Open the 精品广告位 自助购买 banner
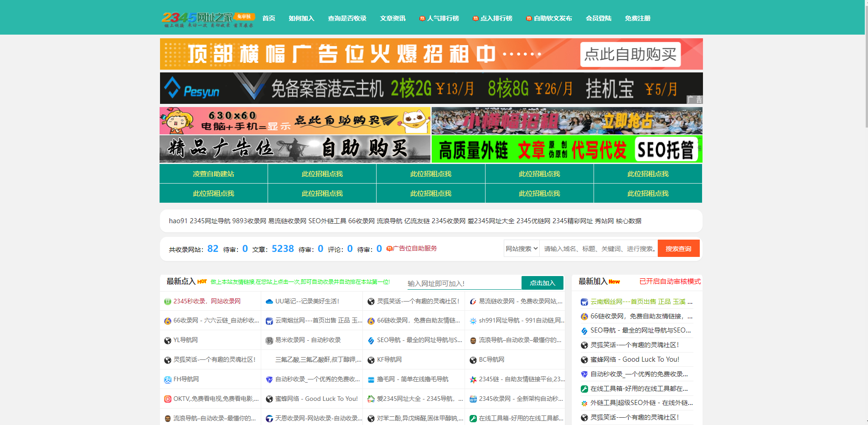 pyautogui.click(x=295, y=149)
